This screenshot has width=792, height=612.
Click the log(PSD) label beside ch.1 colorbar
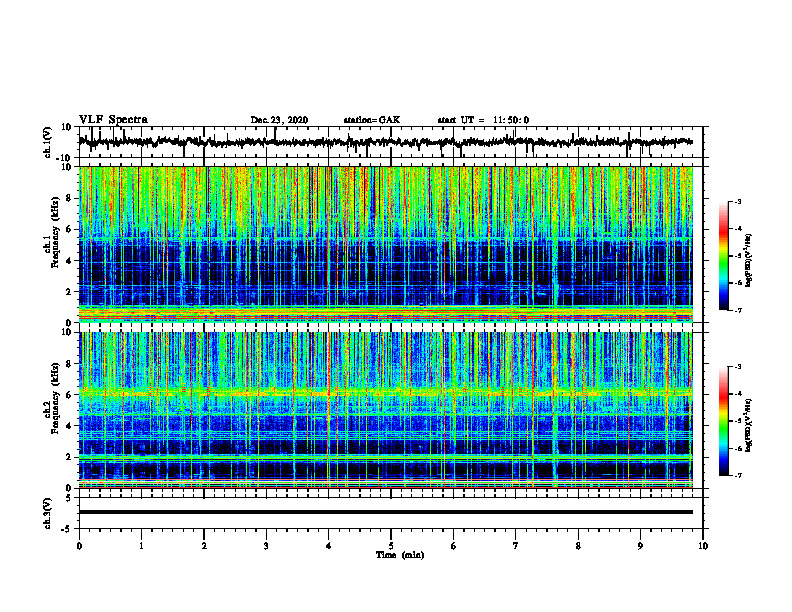tap(748, 261)
